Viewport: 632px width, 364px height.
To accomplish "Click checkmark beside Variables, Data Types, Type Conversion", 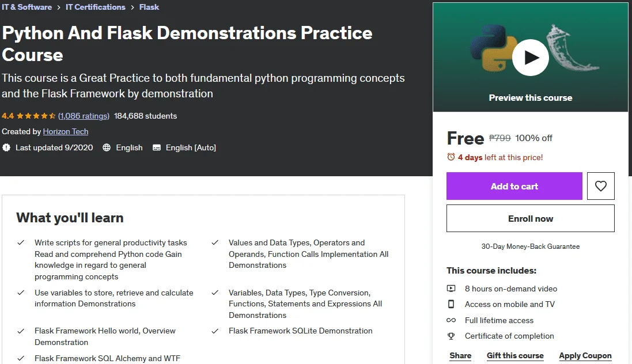I will tap(215, 292).
